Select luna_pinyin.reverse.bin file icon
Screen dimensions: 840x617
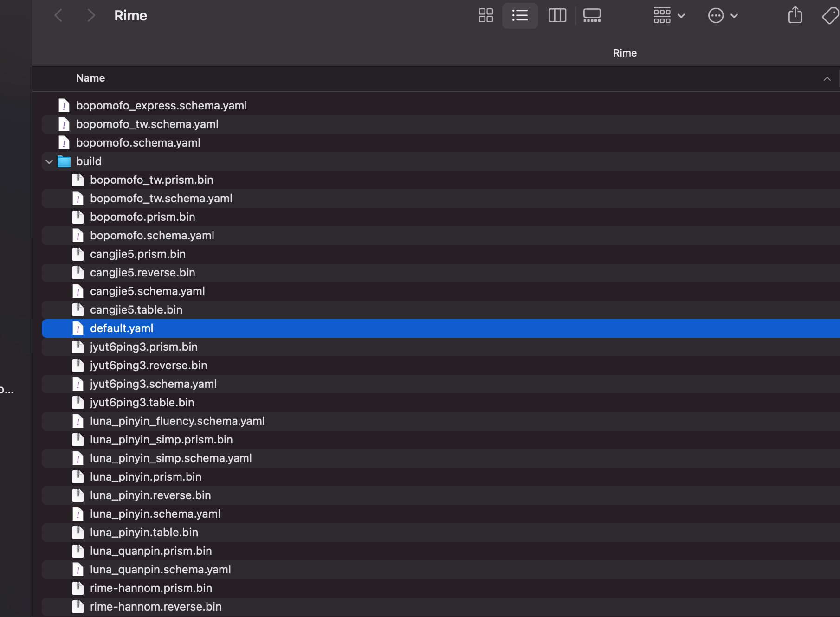pos(78,495)
